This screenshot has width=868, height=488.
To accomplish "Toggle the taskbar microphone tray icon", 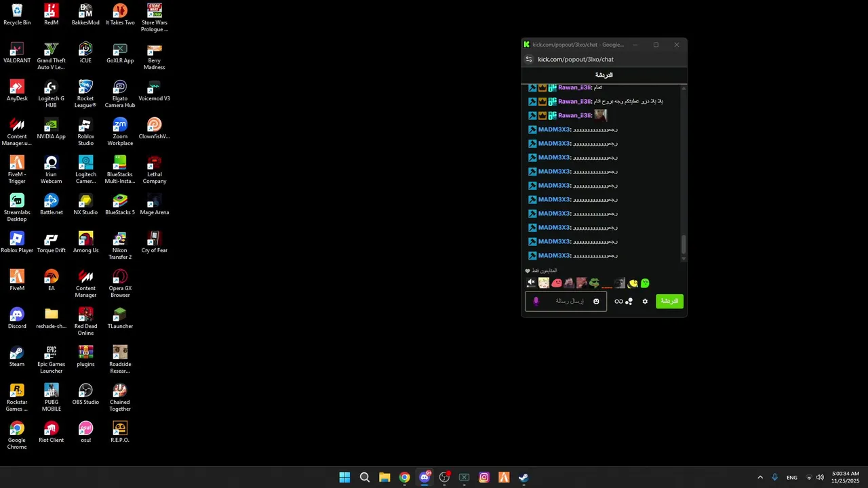I will pyautogui.click(x=774, y=477).
